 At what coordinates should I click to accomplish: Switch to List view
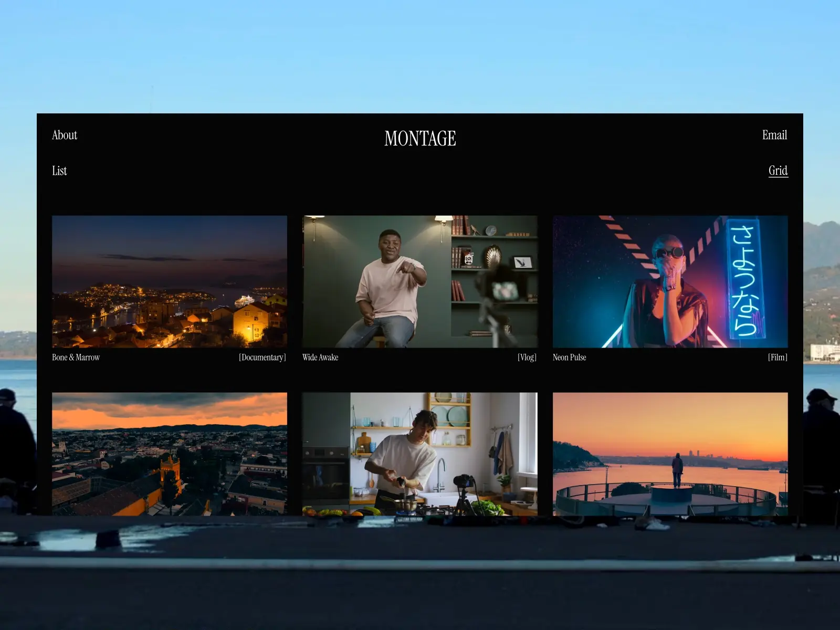tap(59, 171)
